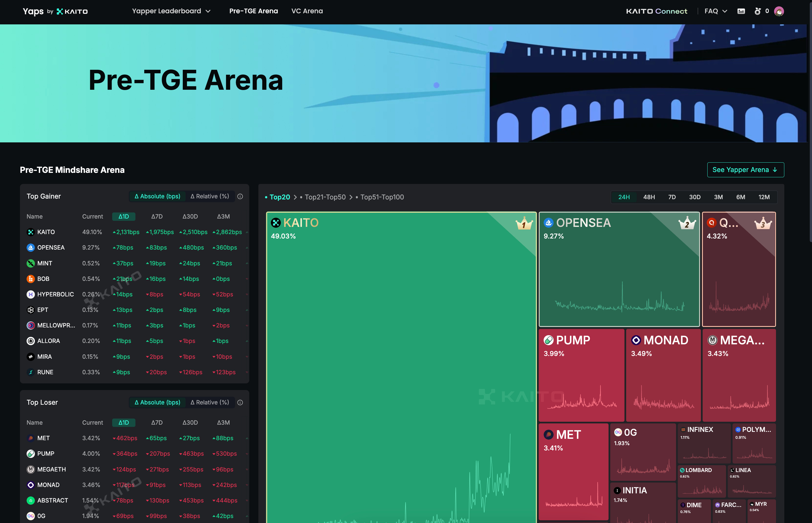Expand the Yapper Leaderboard dropdown

click(x=171, y=11)
